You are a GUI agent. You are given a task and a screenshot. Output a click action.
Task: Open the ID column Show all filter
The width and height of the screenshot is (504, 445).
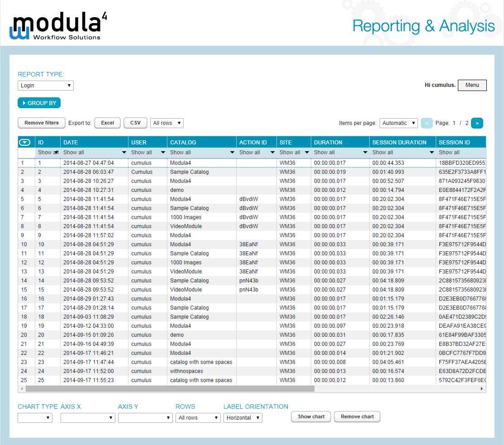48,153
